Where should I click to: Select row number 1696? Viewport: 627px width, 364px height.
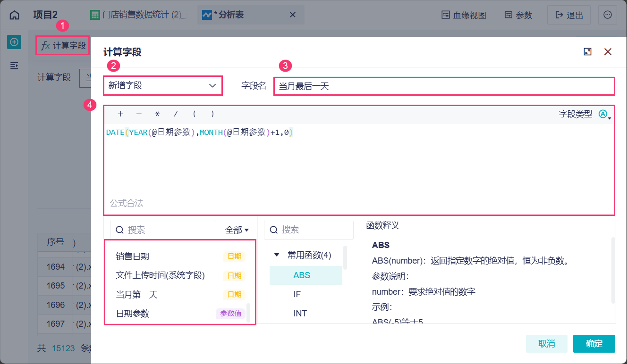(55, 305)
